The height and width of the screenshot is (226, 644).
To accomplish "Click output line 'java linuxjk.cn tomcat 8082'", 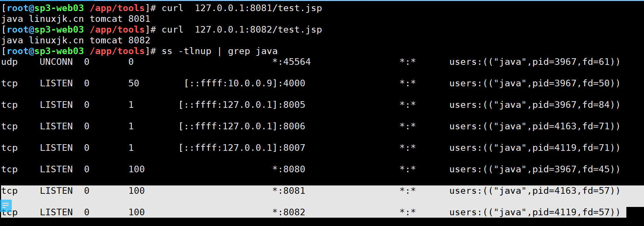I will (x=76, y=41).
